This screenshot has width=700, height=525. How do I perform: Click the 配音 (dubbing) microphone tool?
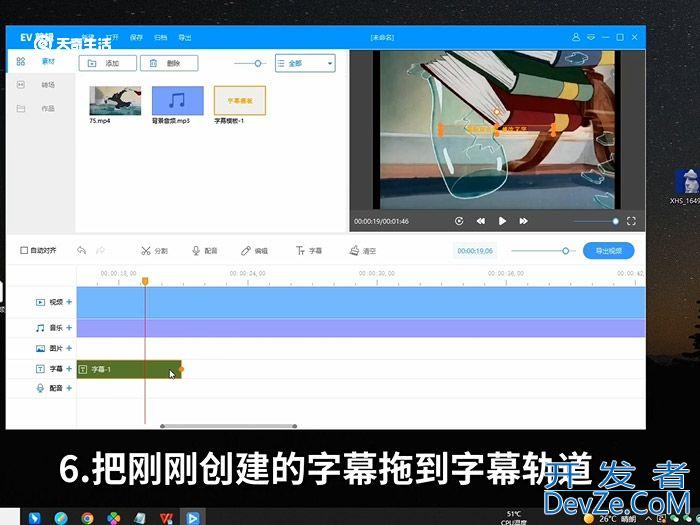tap(204, 251)
